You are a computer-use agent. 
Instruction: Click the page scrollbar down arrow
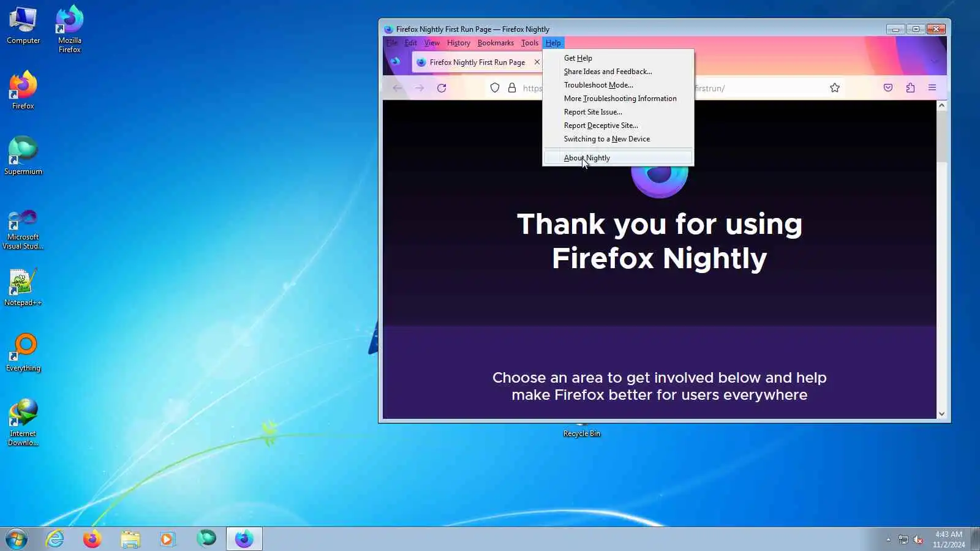(x=942, y=414)
